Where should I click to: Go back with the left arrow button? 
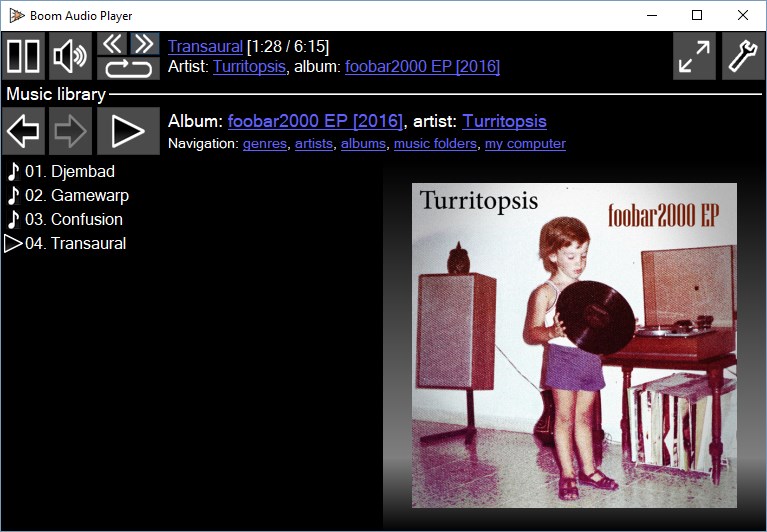(x=23, y=131)
